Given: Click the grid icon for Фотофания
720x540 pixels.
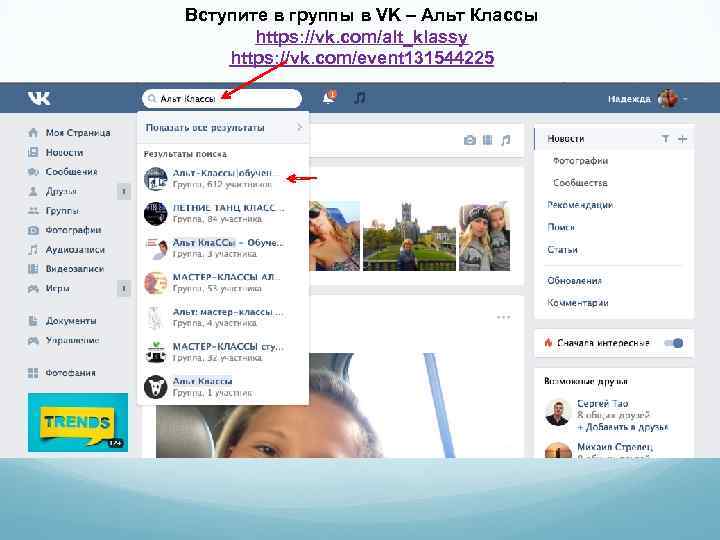Looking at the screenshot, I should pyautogui.click(x=33, y=373).
